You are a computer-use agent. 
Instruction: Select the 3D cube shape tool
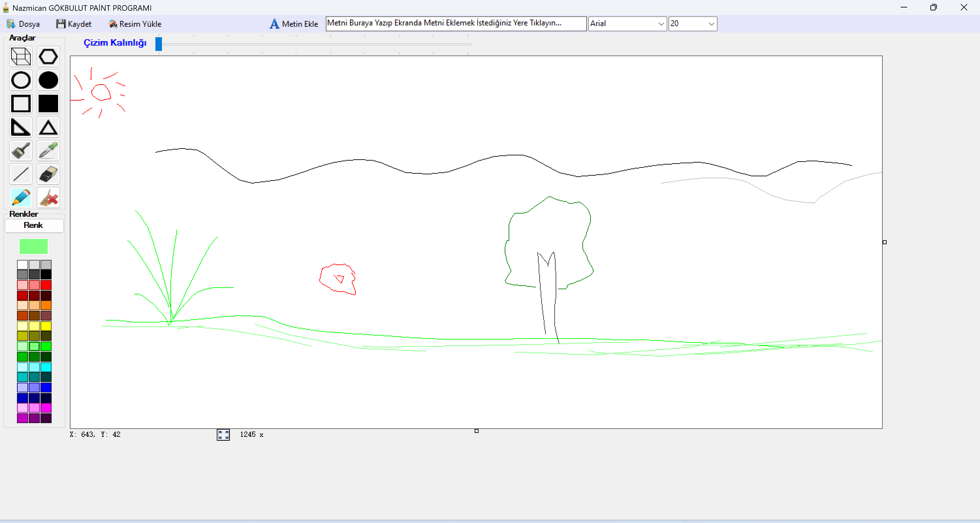click(21, 57)
